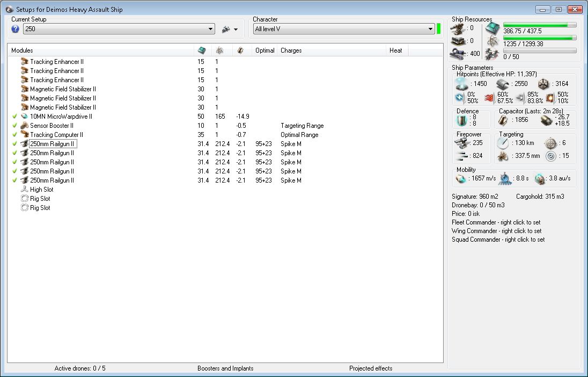Toggle the fourth 250mm Railgun II checkmark
The image size is (588, 377).
14,171
